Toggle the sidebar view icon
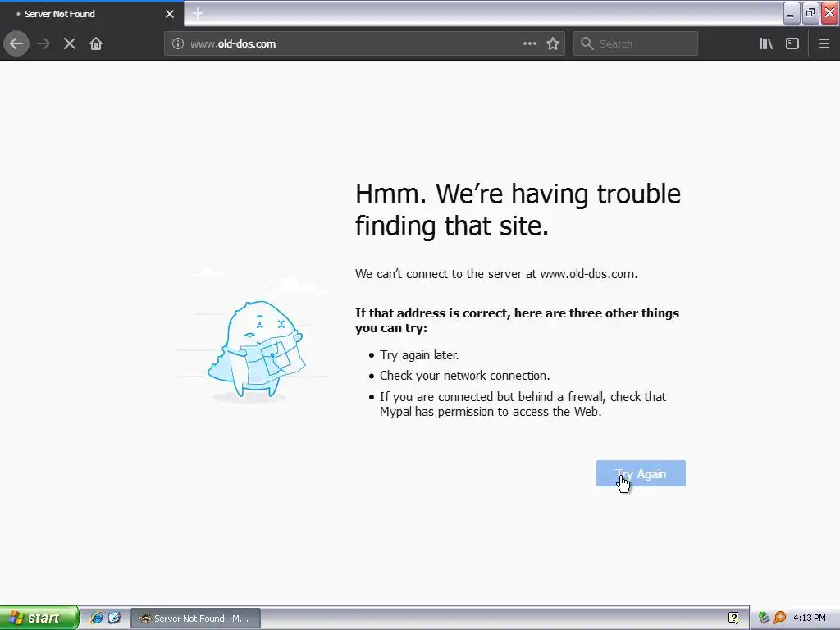840x630 pixels. 792,44
